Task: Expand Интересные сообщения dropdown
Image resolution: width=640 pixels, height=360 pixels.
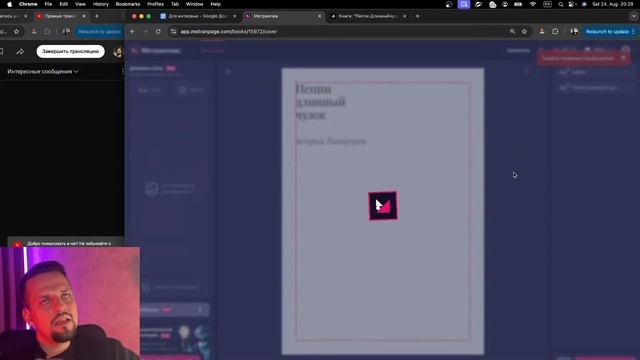Action: pos(43,71)
